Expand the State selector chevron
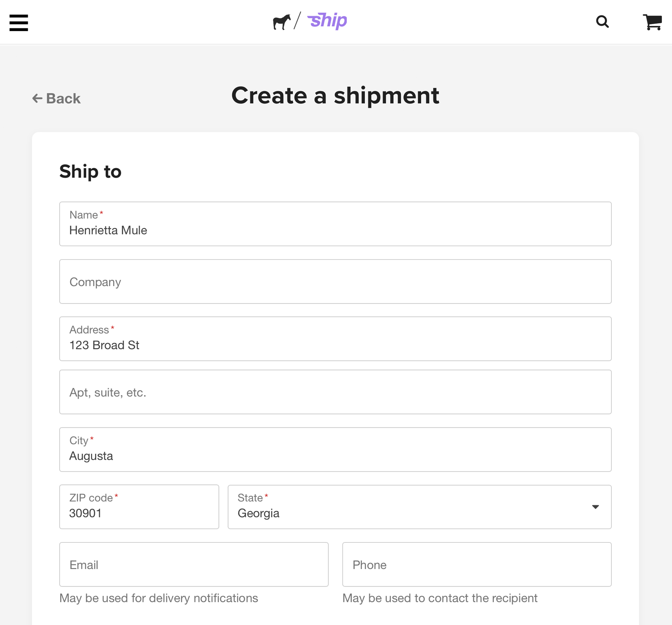Viewport: 672px width, 625px height. click(x=596, y=507)
